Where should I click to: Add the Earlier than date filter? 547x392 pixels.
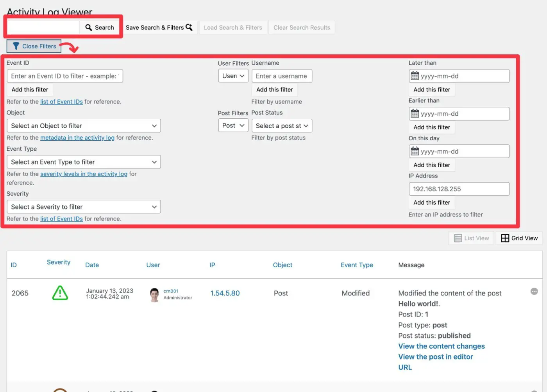coord(432,127)
